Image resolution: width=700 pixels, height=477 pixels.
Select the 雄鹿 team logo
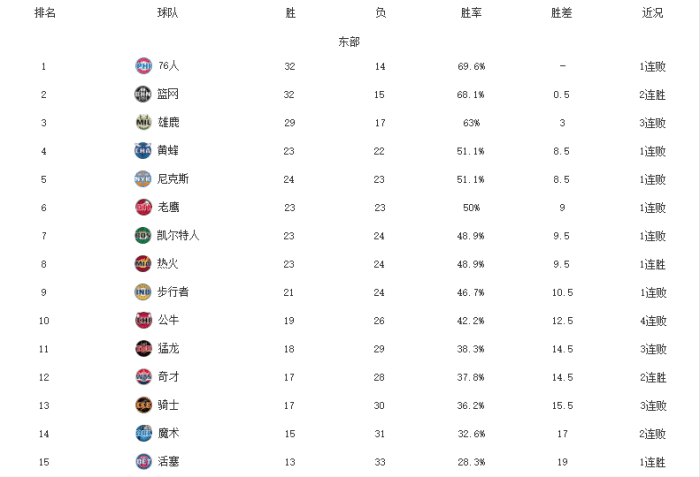click(x=142, y=122)
